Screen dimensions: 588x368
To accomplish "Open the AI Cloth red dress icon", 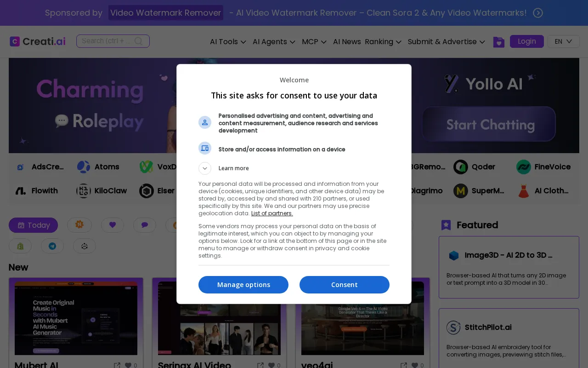I will coord(524,191).
